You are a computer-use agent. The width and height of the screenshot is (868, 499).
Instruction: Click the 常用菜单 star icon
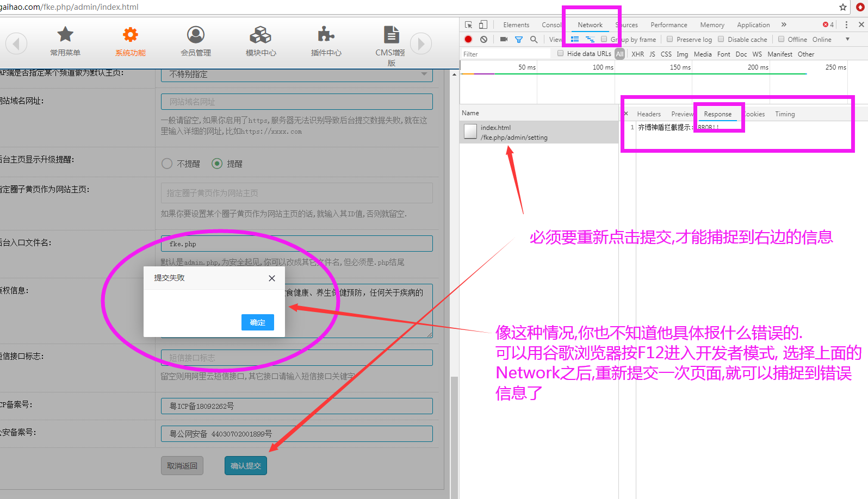65,35
